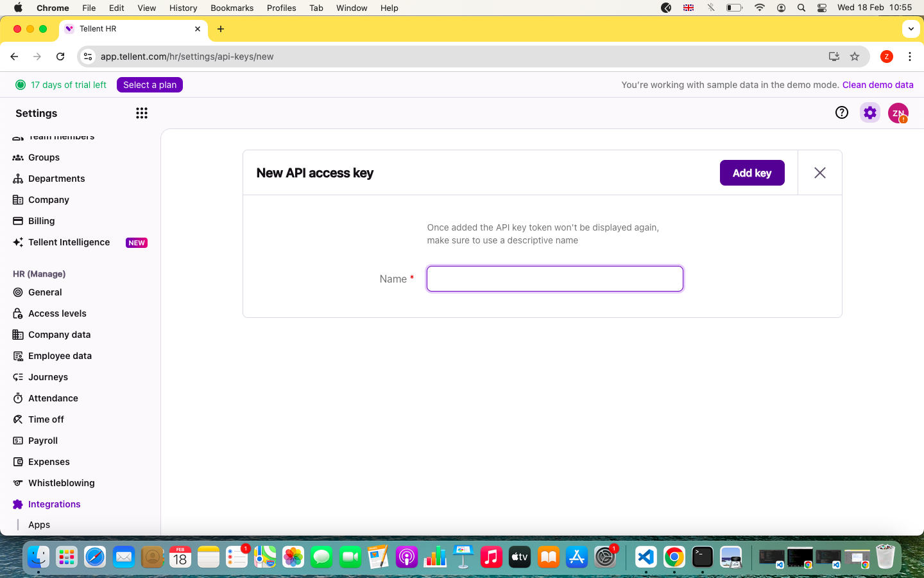Click the General settings icon

18,292
